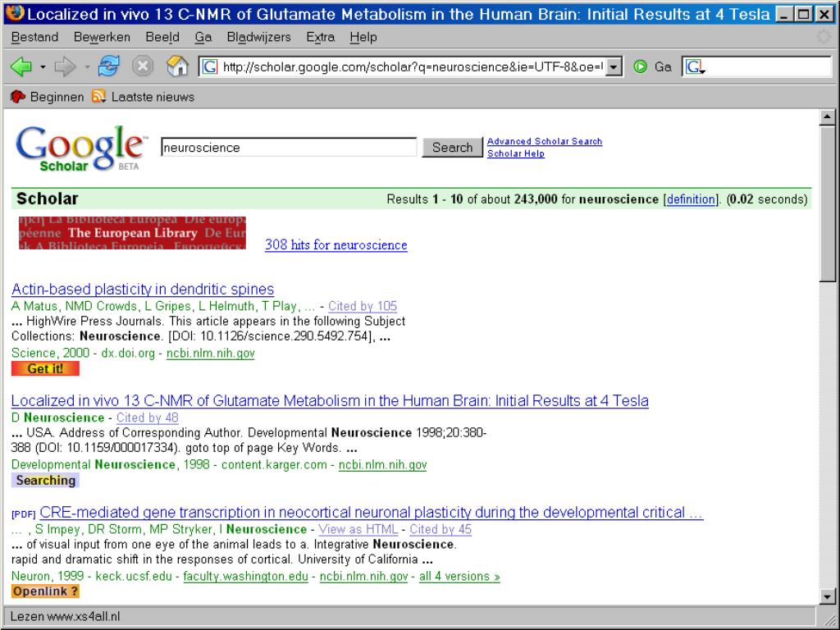Click the neuroscience search input field
This screenshot has width=840, height=630.
[x=289, y=148]
